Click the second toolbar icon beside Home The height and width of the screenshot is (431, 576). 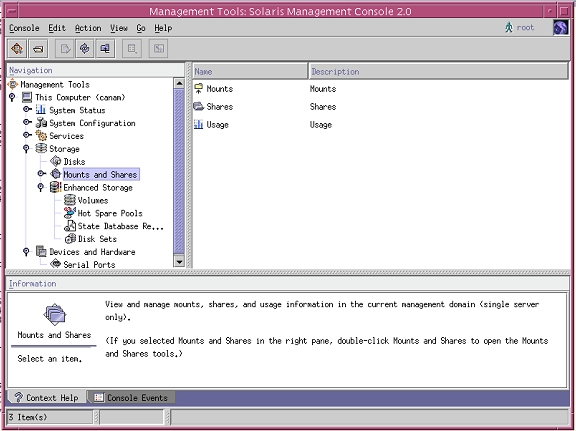[x=38, y=49]
